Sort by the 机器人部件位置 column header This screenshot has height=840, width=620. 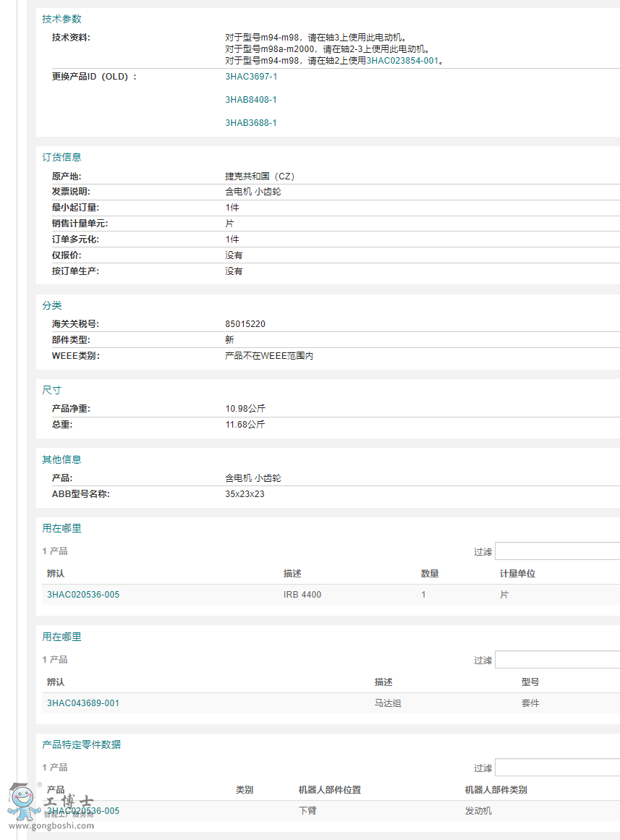click(329, 790)
